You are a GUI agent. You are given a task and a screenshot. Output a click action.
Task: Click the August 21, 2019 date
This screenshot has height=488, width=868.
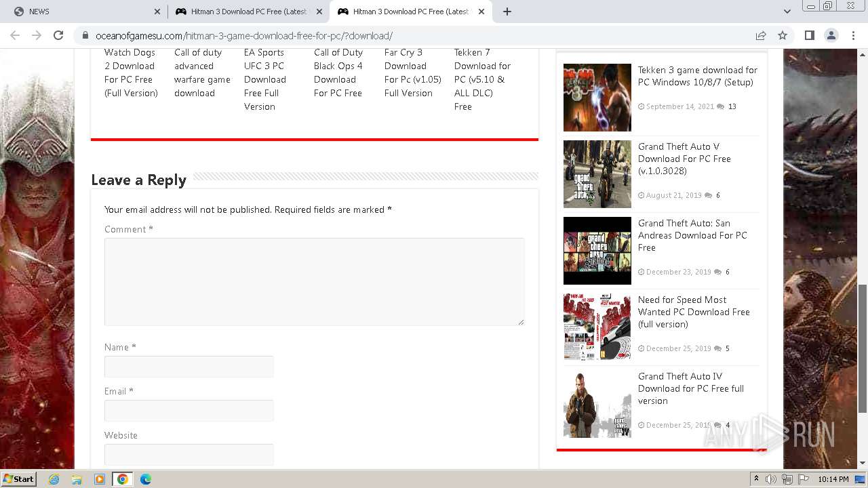click(674, 195)
